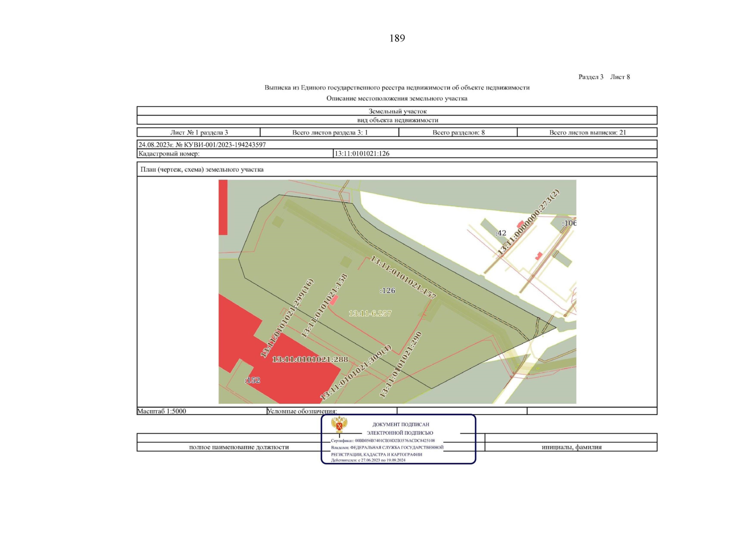Screen dimensions: 756x535
Task: Click the 'ДОКУМЕНТ ПОДПИСАН' stamp heading
Action: tap(400, 424)
